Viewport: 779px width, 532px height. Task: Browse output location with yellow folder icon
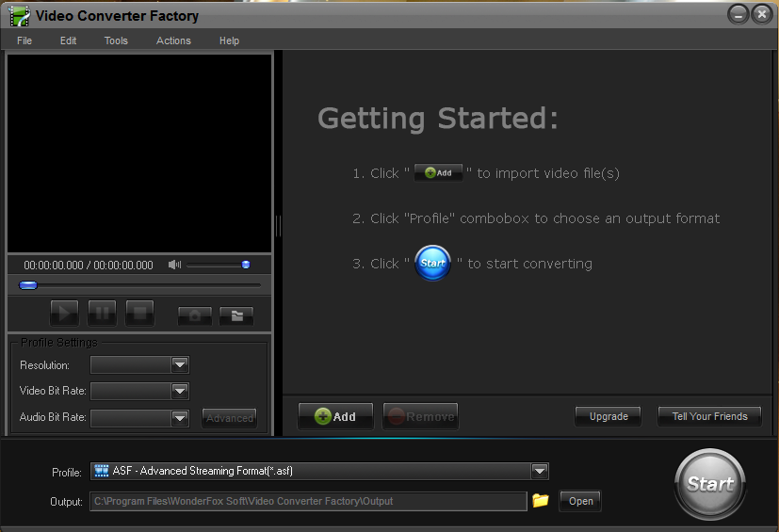click(x=541, y=500)
